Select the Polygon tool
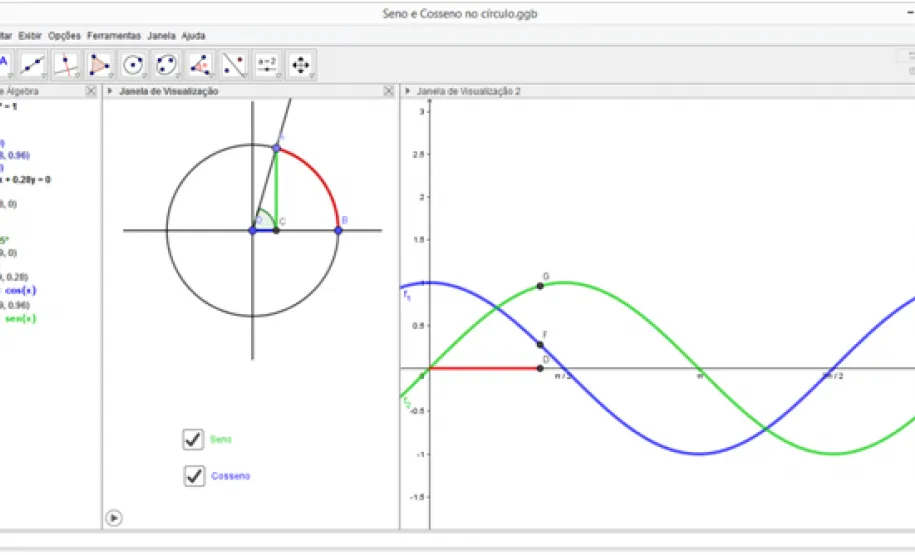 [100, 65]
